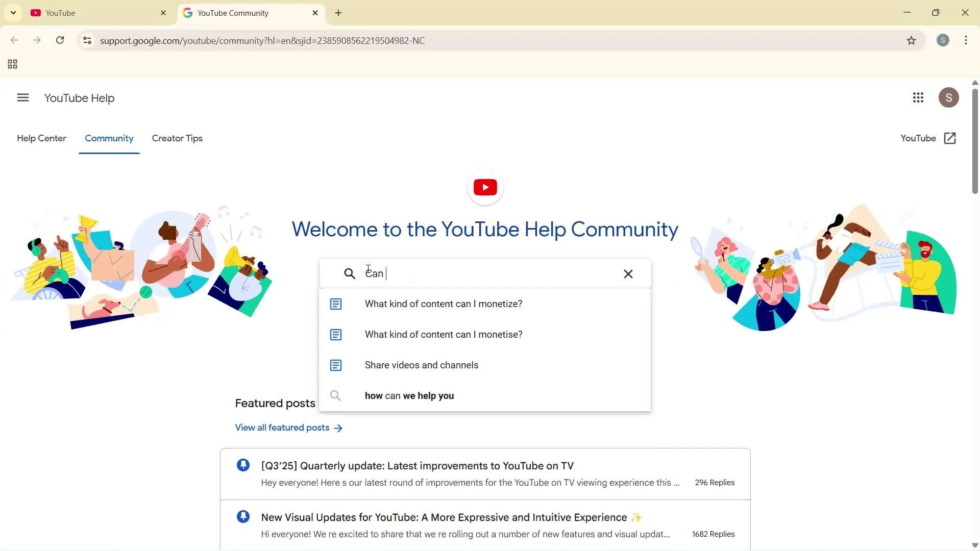Click the site information icon in the address bar
The width and height of the screenshot is (980, 551).
87,40
